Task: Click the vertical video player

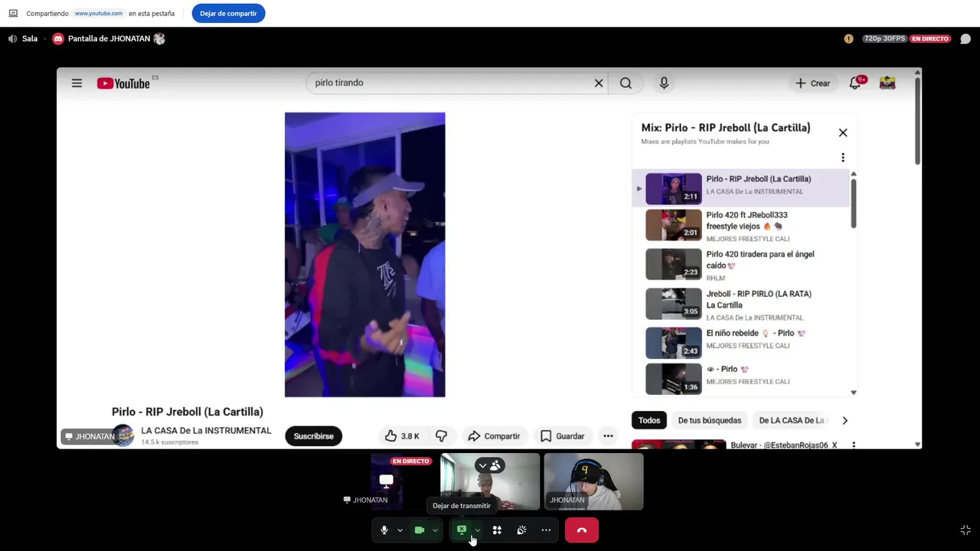Action: coord(364,255)
